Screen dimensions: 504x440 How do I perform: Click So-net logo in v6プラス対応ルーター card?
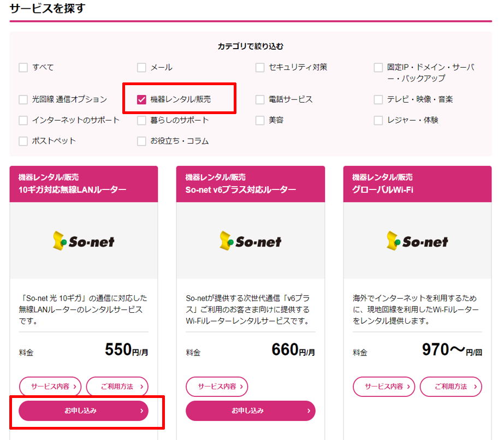251,241
